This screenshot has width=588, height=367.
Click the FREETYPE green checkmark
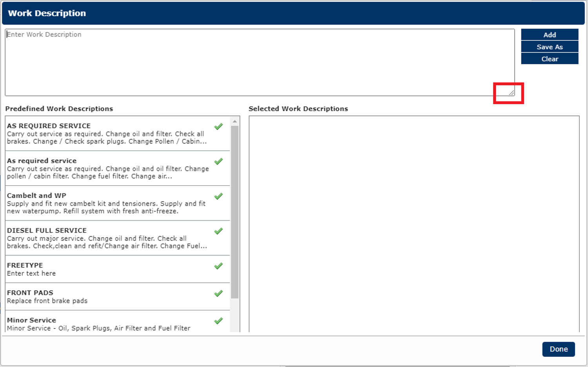pos(218,266)
